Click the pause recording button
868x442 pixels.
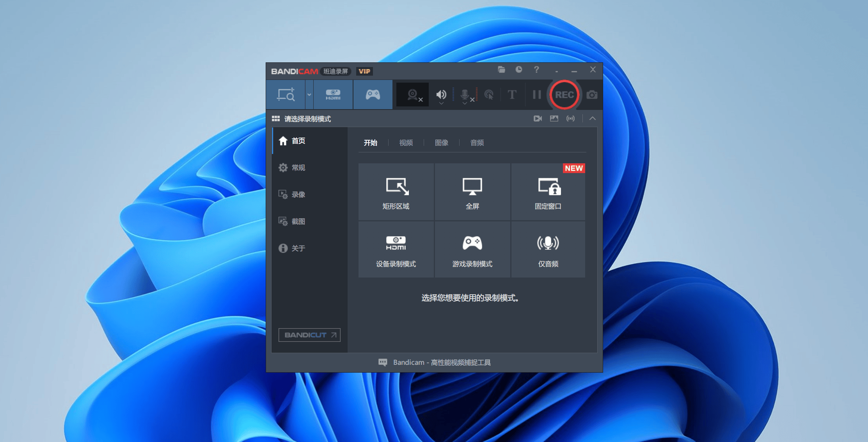pos(537,94)
